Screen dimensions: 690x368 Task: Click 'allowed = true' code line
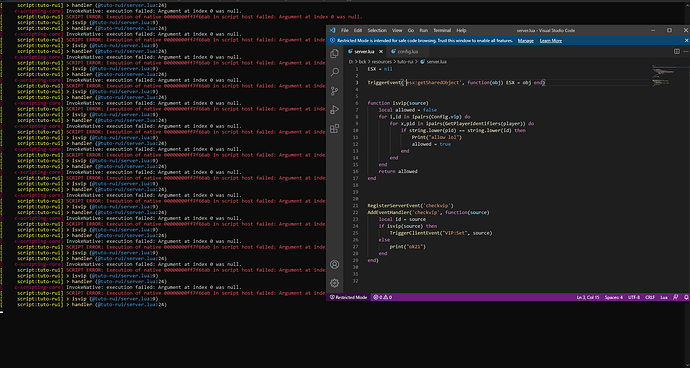click(x=431, y=144)
